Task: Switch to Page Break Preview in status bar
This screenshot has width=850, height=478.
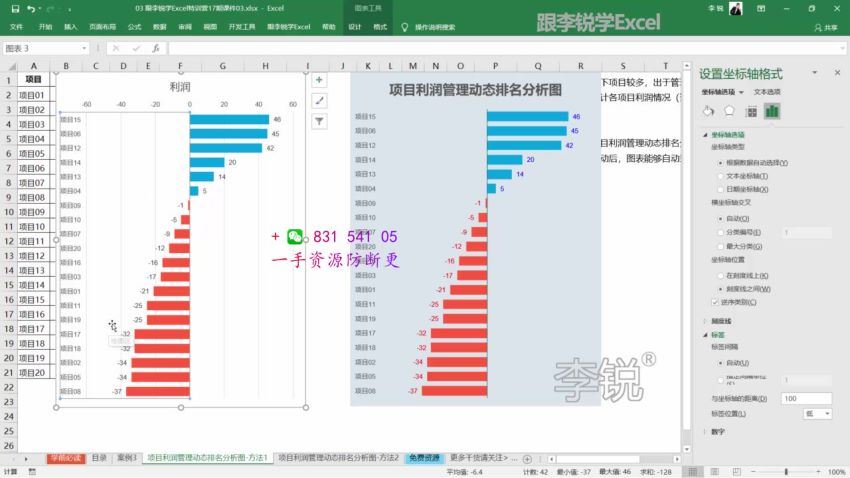Action: click(736, 471)
